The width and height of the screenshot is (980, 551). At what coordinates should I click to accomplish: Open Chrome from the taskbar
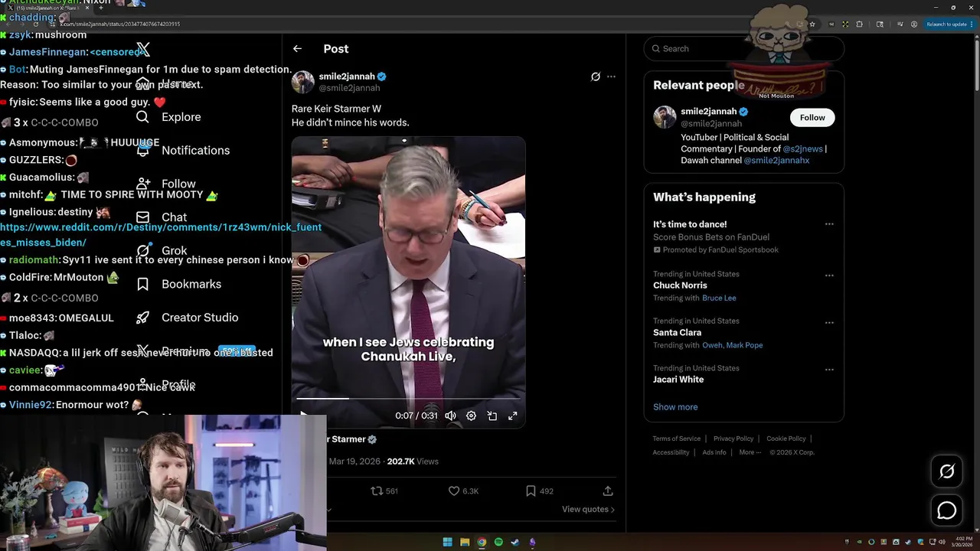tap(482, 542)
